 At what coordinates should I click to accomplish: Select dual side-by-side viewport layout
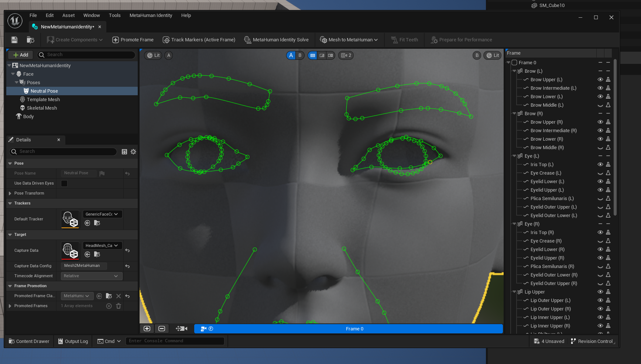(x=330, y=55)
